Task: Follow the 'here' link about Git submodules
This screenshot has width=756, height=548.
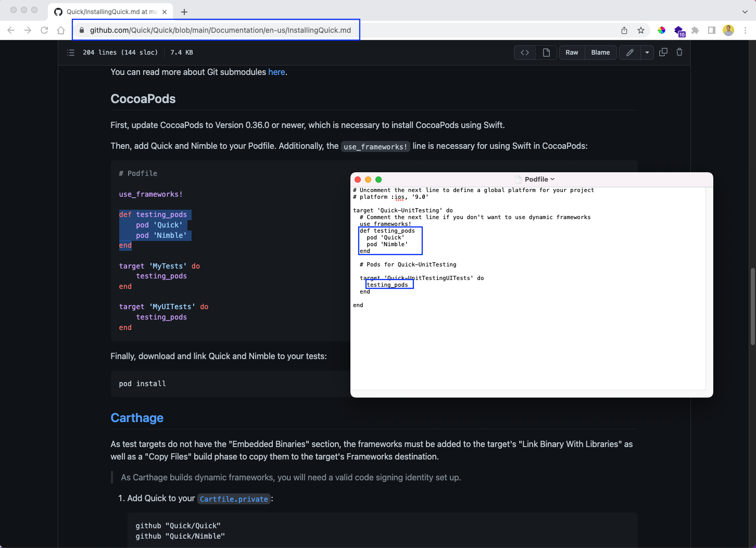Action: click(276, 72)
